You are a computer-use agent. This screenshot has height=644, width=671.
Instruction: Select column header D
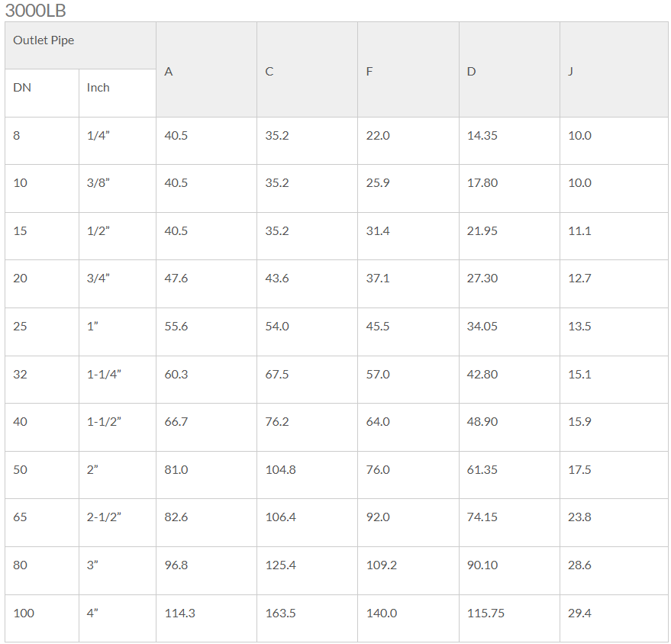[509, 69]
